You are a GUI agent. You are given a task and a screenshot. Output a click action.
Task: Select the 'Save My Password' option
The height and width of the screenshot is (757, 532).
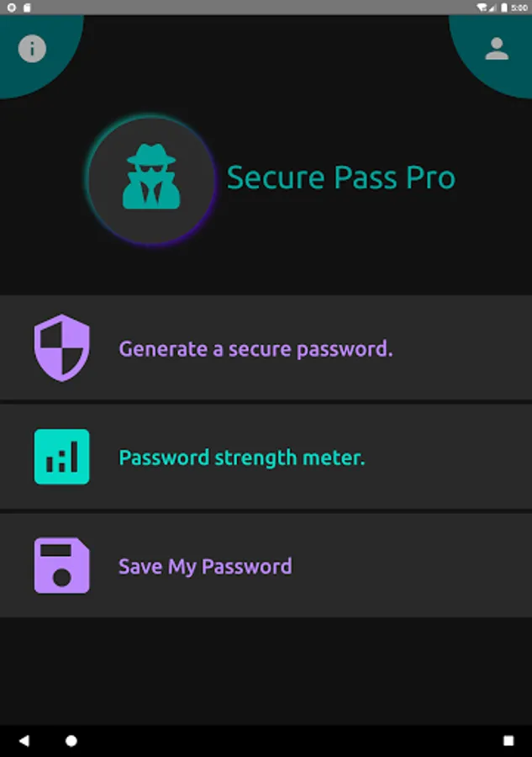click(x=206, y=566)
